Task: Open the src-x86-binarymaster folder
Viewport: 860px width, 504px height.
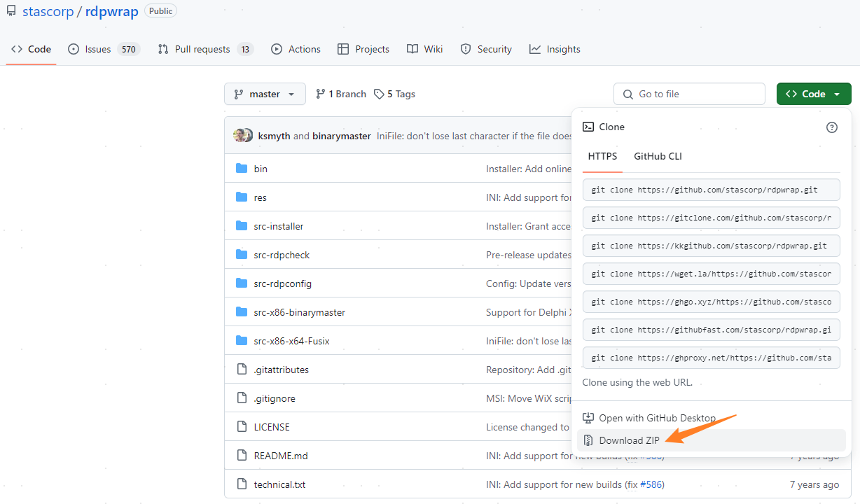Action: click(x=300, y=312)
